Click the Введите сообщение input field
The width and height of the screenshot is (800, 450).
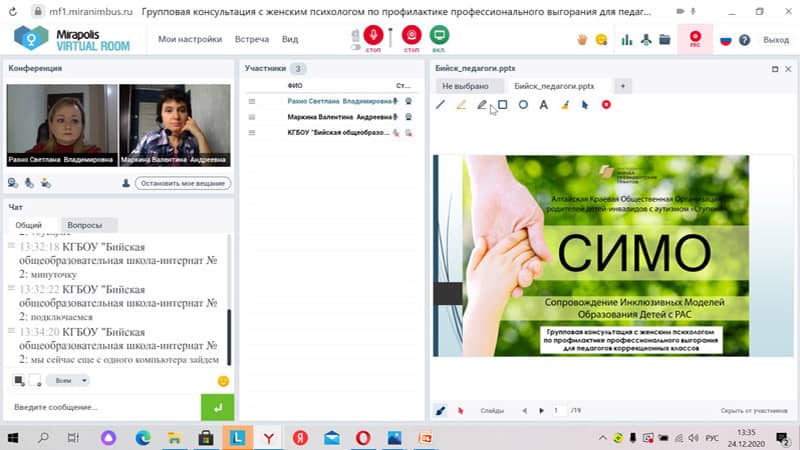[105, 407]
